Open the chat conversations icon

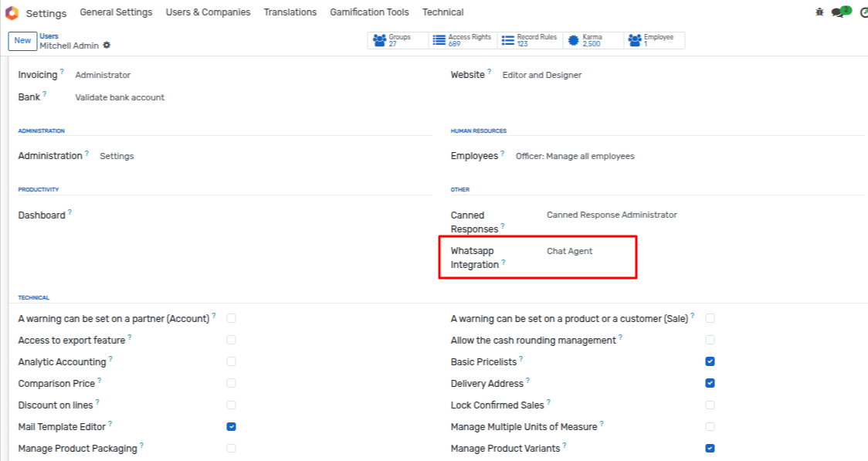(839, 12)
